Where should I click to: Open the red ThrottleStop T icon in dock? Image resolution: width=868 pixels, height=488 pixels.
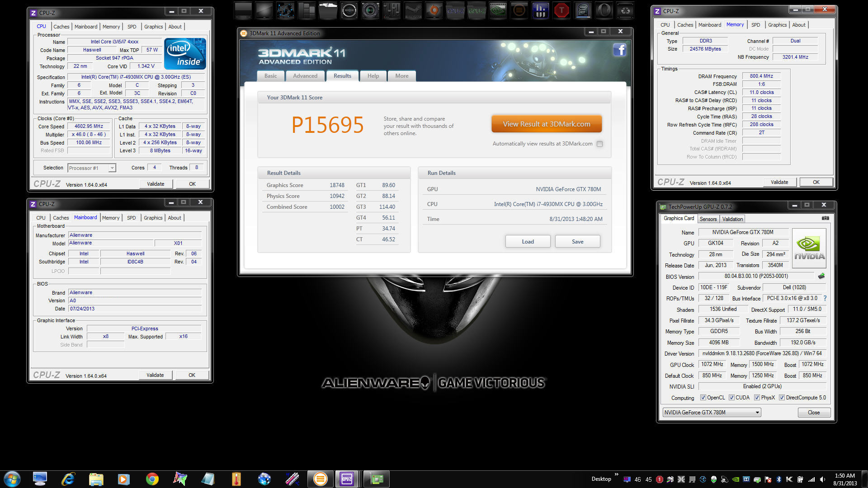561,10
